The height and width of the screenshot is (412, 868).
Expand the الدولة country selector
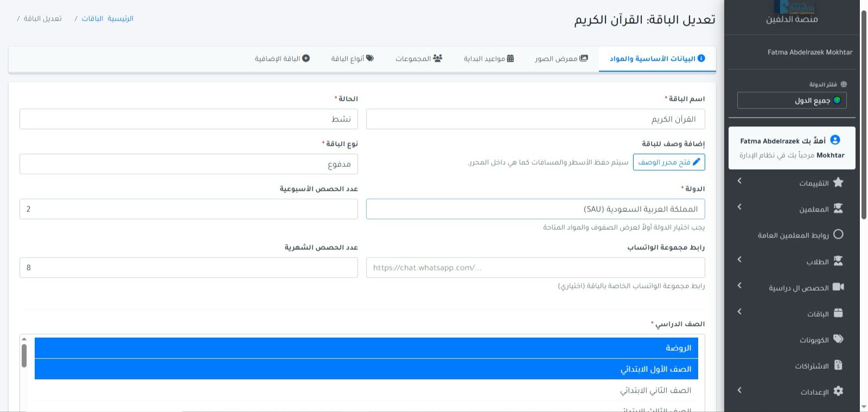tap(535, 209)
